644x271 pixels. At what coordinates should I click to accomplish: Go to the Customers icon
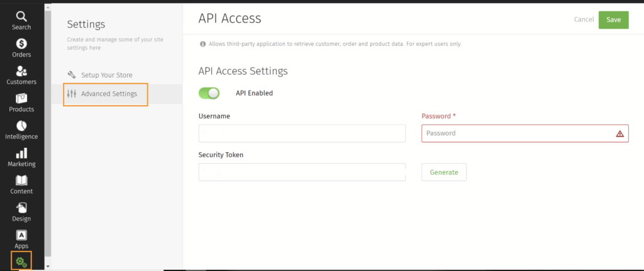(x=21, y=71)
